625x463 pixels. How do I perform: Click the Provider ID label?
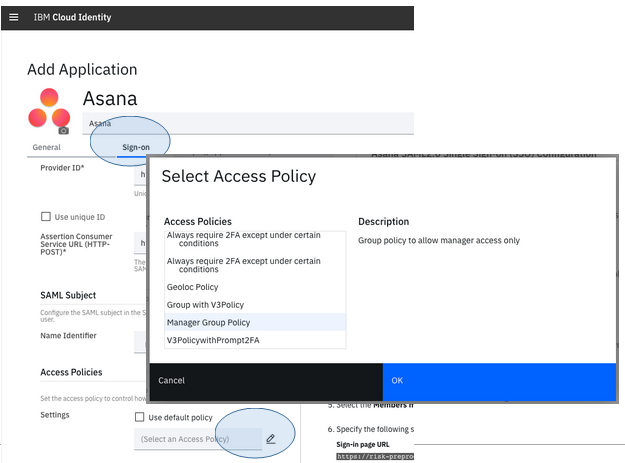click(62, 168)
